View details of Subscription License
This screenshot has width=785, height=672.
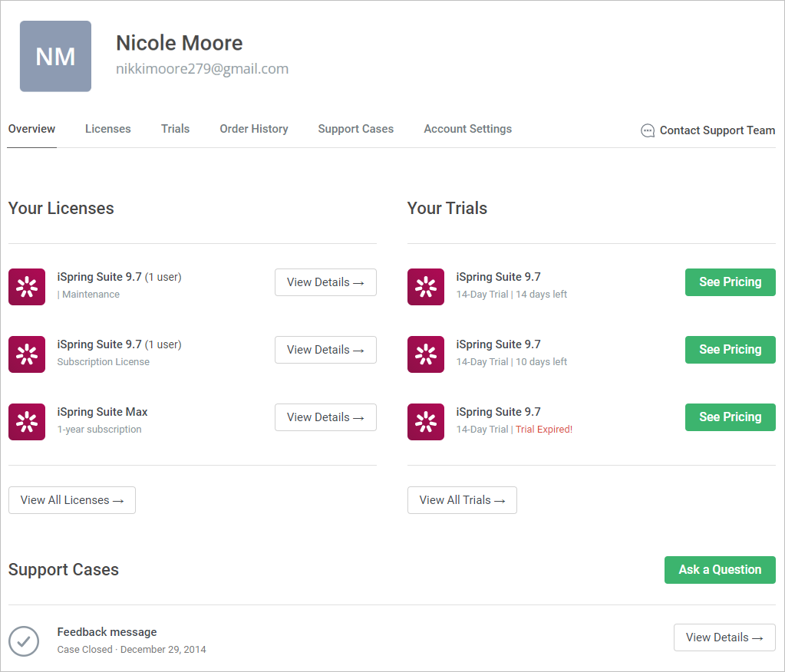[325, 350]
